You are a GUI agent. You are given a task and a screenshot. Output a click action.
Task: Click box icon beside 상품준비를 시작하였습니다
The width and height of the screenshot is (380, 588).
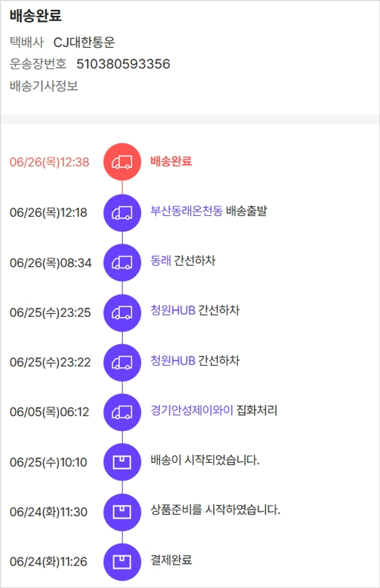click(x=122, y=512)
